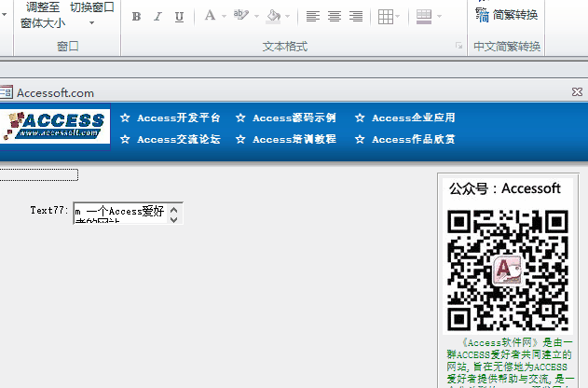Align text right
The image size is (588, 388).
click(x=355, y=17)
